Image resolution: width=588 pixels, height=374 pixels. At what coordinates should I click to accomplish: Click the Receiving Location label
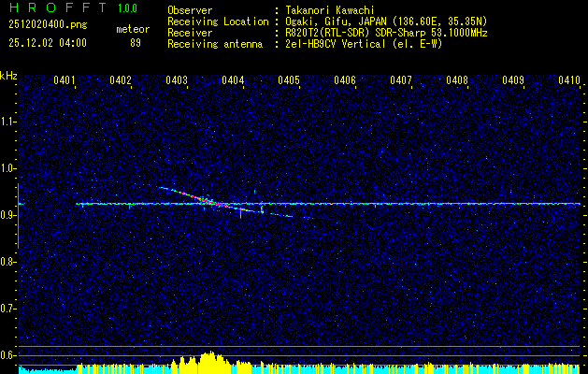point(218,22)
